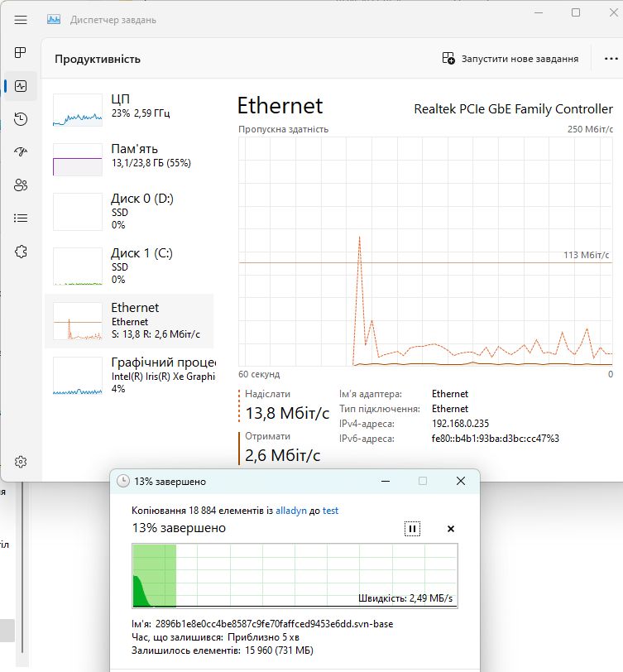Open the Users icon in sidebar
Viewport: 623px width, 672px height.
pyautogui.click(x=21, y=185)
